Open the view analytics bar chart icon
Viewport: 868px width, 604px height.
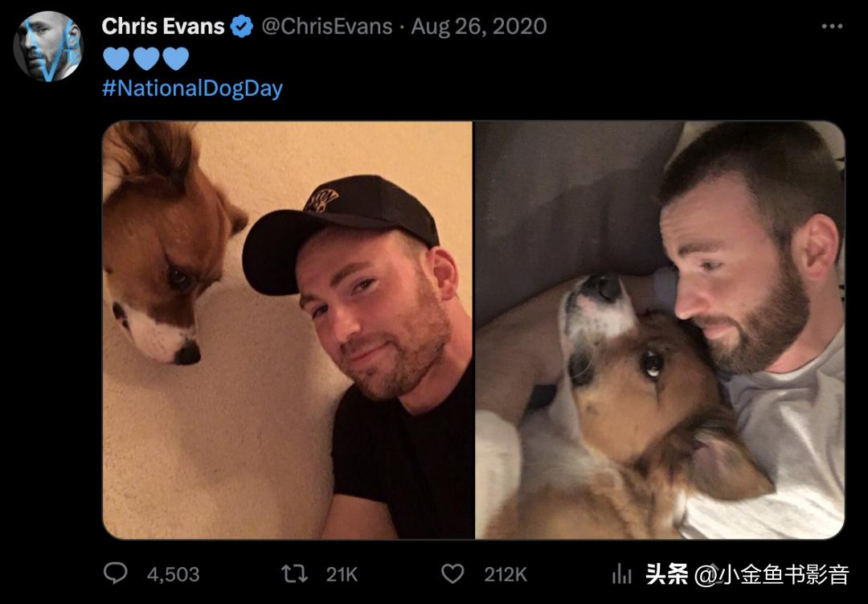click(x=621, y=573)
